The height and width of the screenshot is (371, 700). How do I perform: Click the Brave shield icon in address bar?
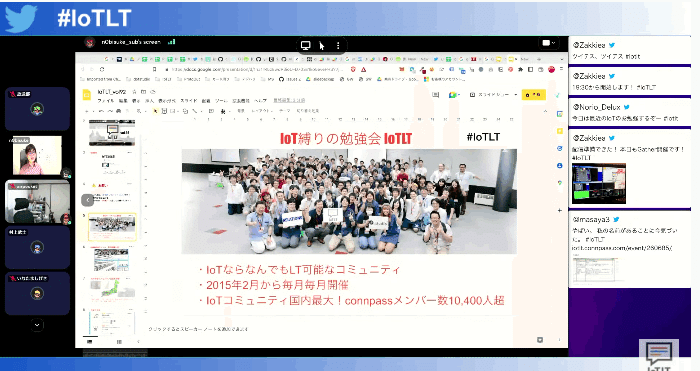(353, 70)
